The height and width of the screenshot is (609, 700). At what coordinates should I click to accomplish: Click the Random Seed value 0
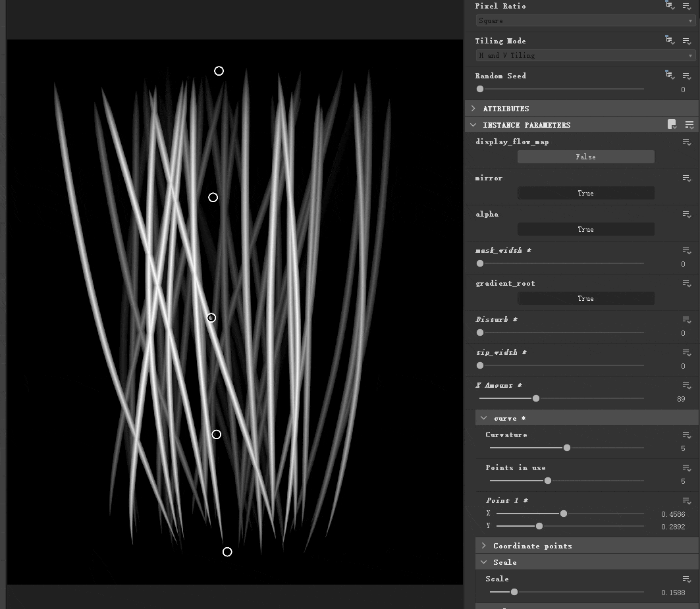point(683,90)
